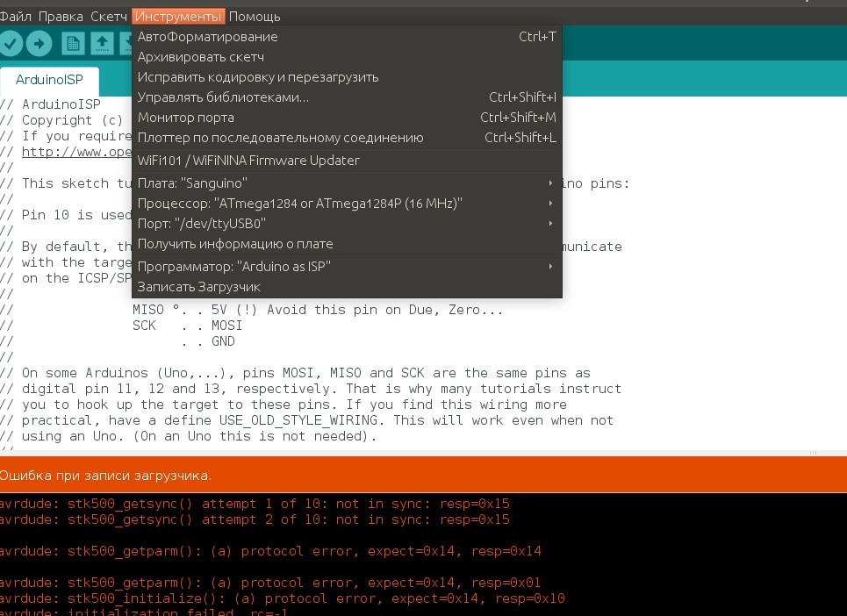This screenshot has height=616, width=847.
Task: Click the '. . GND' code line
Action: point(209,341)
